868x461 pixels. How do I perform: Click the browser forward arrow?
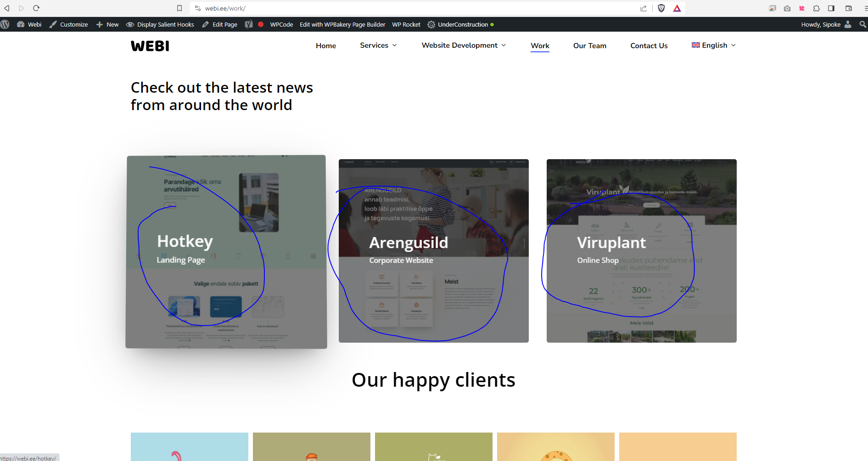[x=22, y=8]
